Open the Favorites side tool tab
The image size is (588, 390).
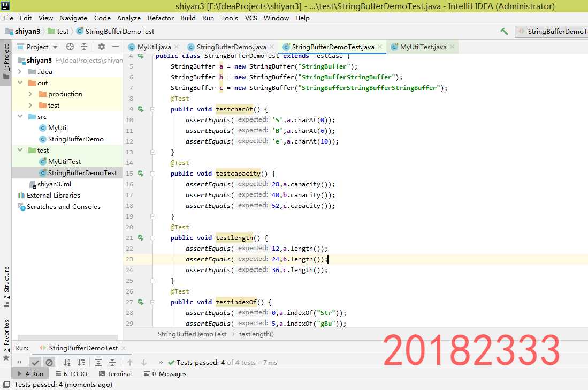coord(6,340)
